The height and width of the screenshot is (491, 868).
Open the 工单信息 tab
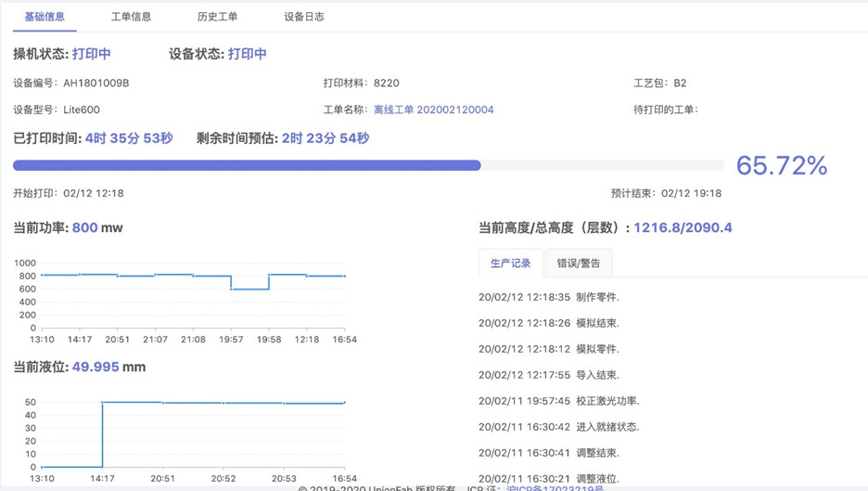131,17
